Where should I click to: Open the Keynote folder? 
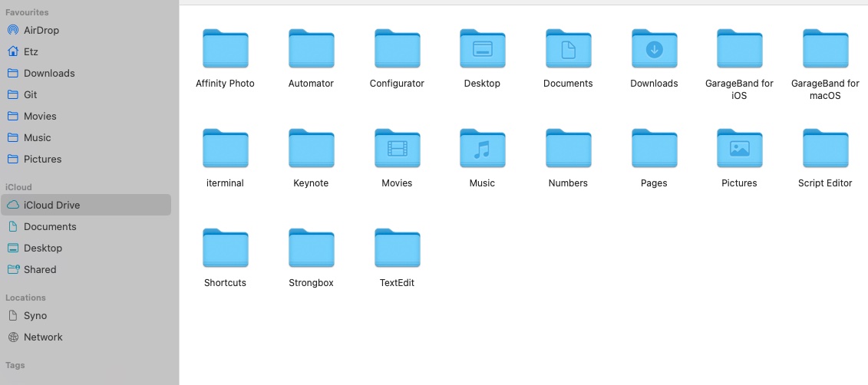(x=311, y=148)
